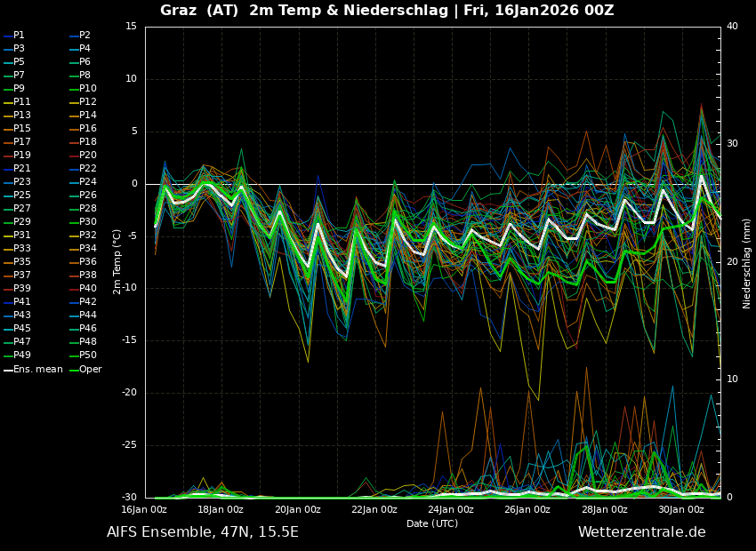Select the P27 legend entry
The height and width of the screenshot is (551, 756).
tap(17, 209)
